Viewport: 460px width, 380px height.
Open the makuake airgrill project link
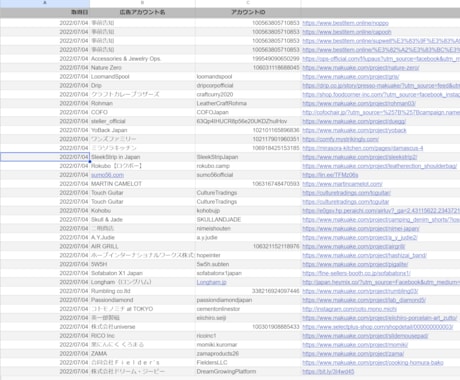click(354, 247)
